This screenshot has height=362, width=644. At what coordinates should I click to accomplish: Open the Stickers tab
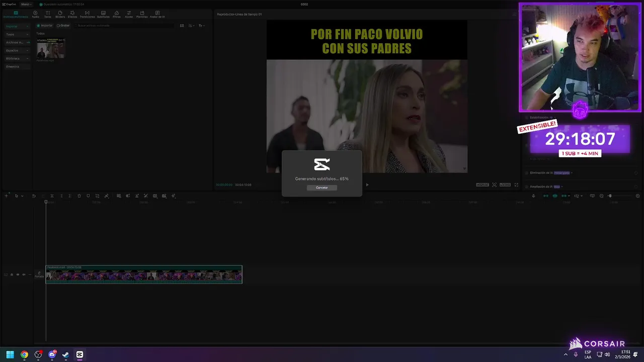coord(60,14)
